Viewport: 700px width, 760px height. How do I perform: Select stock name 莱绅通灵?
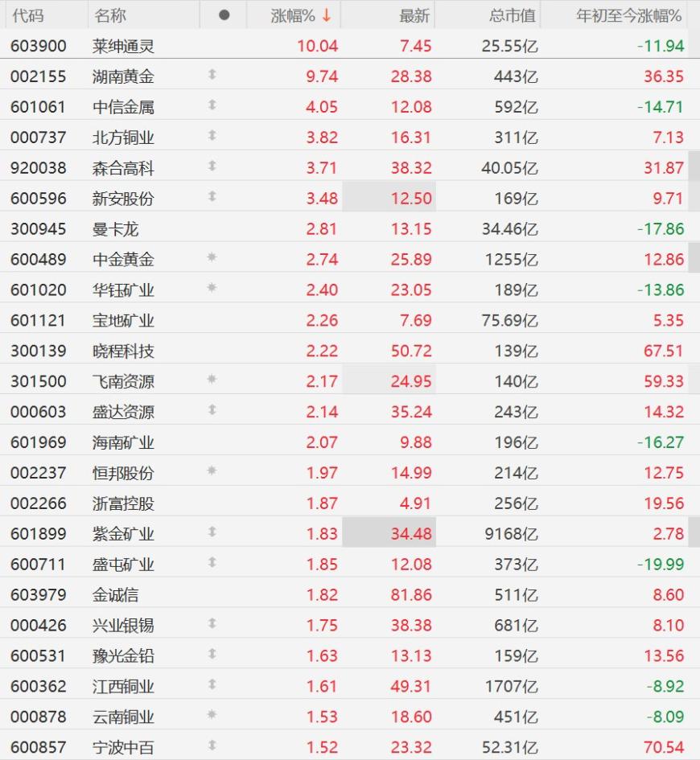click(x=123, y=46)
